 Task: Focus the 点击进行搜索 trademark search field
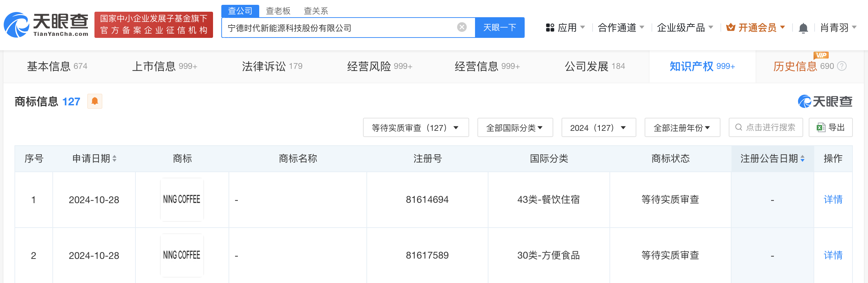pyautogui.click(x=766, y=127)
